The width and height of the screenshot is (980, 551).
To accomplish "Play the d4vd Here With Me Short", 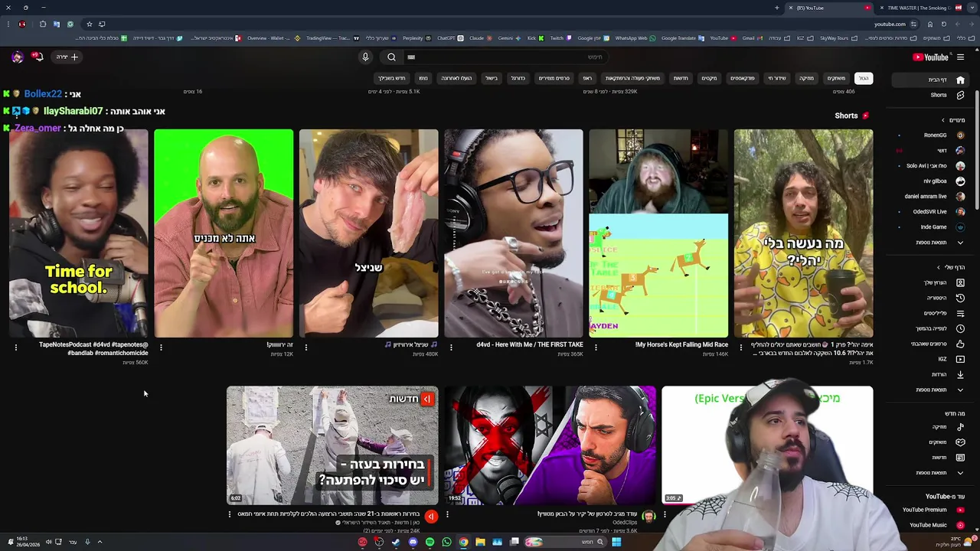I will 514,233.
